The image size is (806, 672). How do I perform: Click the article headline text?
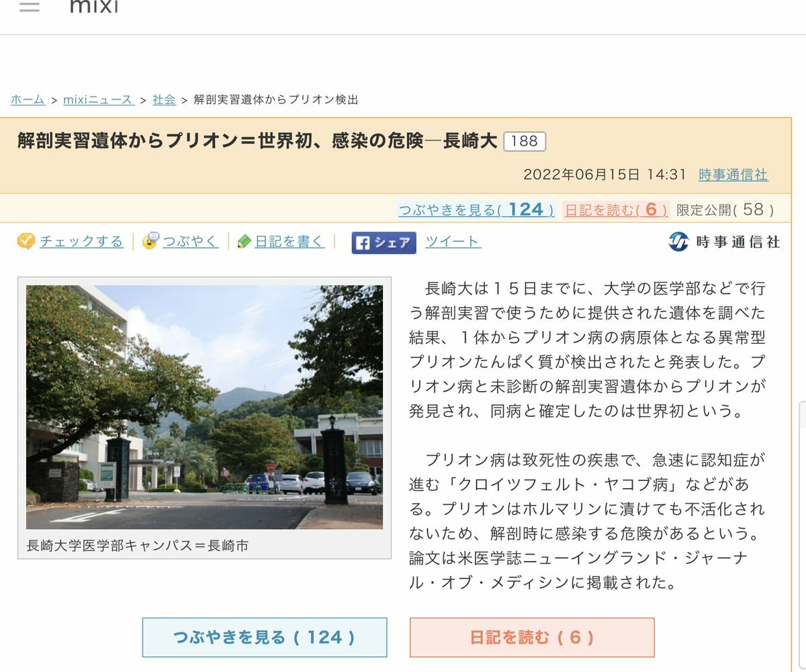257,142
